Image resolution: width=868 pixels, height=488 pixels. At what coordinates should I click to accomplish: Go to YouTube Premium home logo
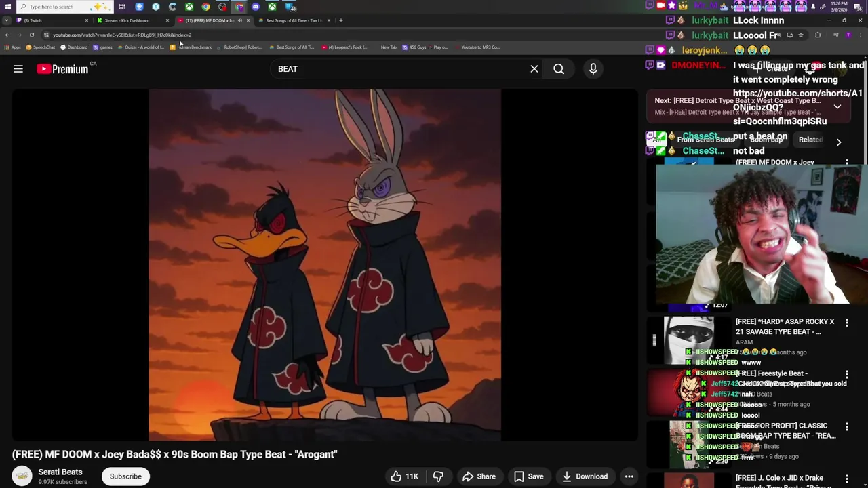pos(62,68)
